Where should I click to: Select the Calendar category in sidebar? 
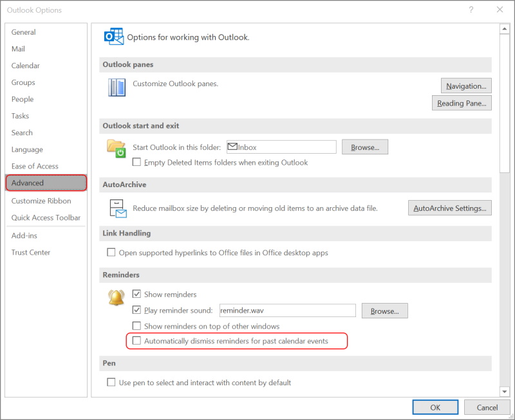point(26,66)
